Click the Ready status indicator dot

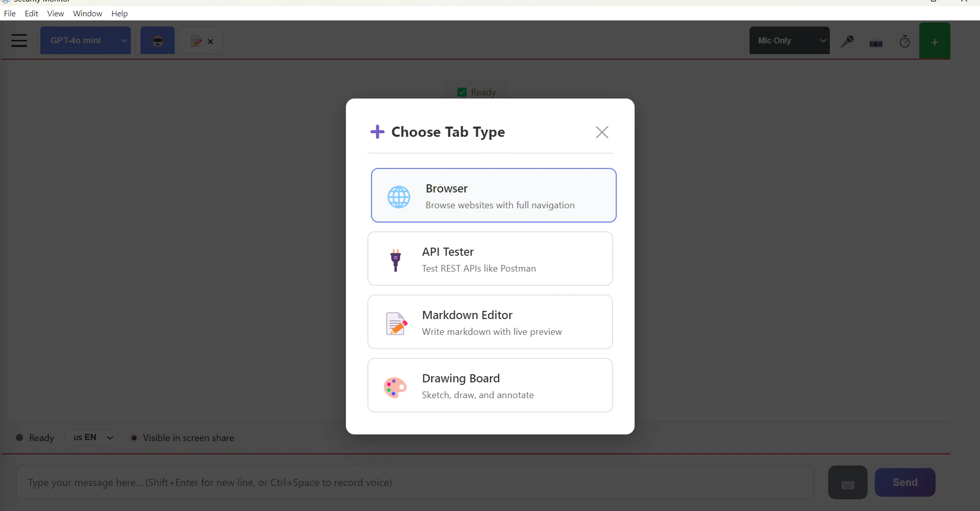click(19, 438)
